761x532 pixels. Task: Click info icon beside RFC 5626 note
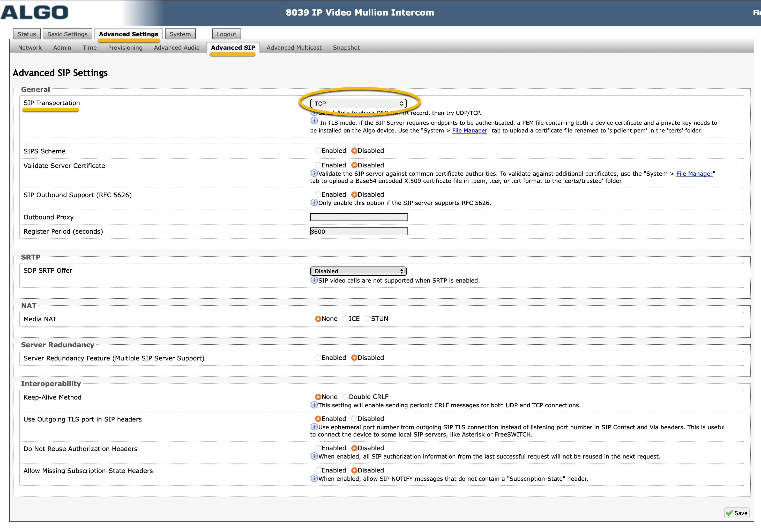tap(314, 202)
